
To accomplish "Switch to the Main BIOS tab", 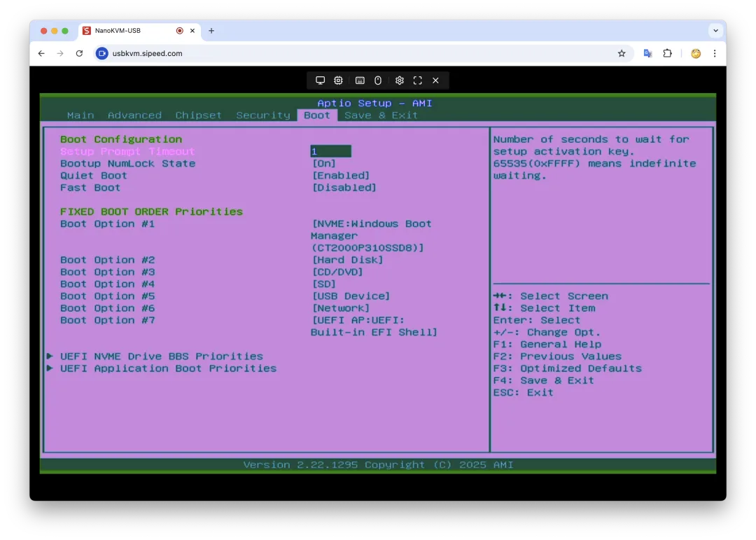I will pyautogui.click(x=80, y=116).
